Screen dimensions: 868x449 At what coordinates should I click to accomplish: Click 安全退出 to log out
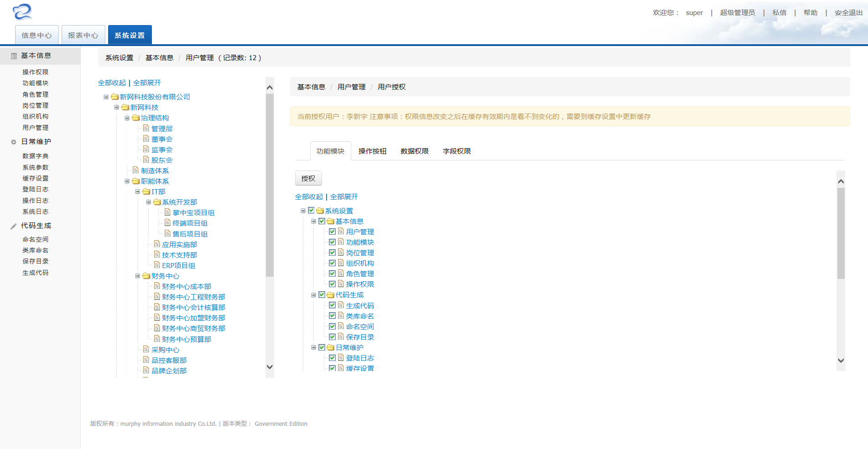tap(849, 12)
